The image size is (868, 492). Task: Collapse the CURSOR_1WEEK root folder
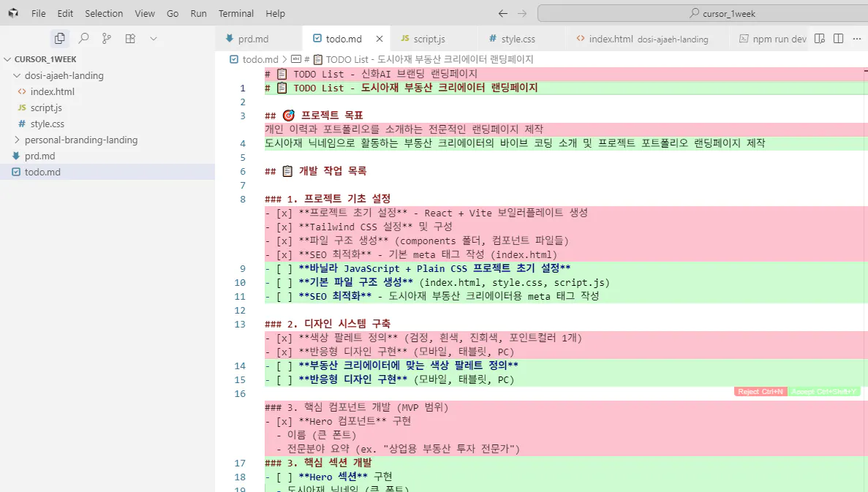[x=8, y=59]
